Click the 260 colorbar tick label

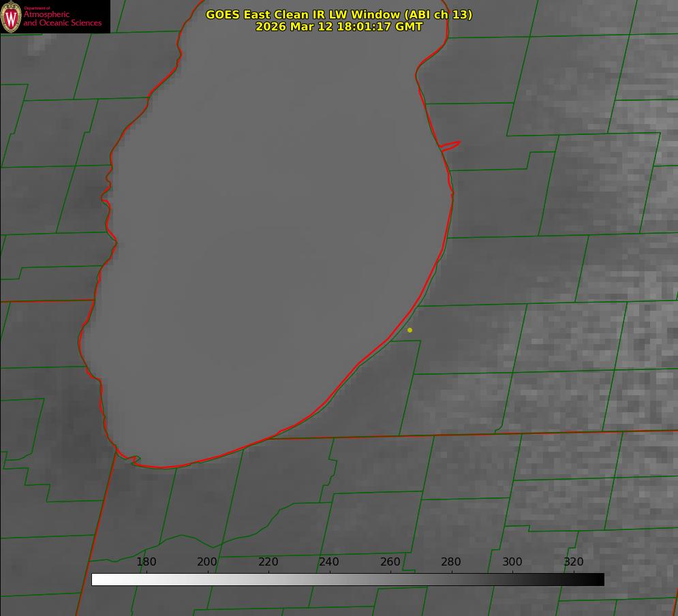pos(390,562)
